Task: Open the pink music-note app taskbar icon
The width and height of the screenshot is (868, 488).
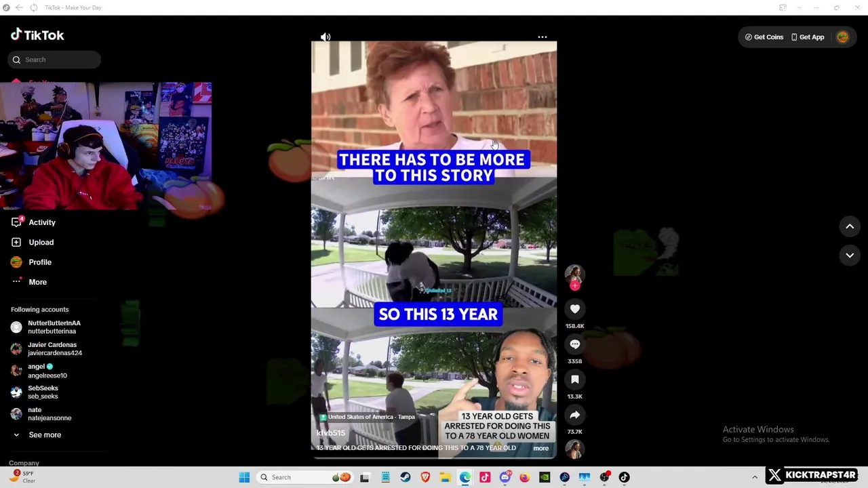Action: coord(485,477)
